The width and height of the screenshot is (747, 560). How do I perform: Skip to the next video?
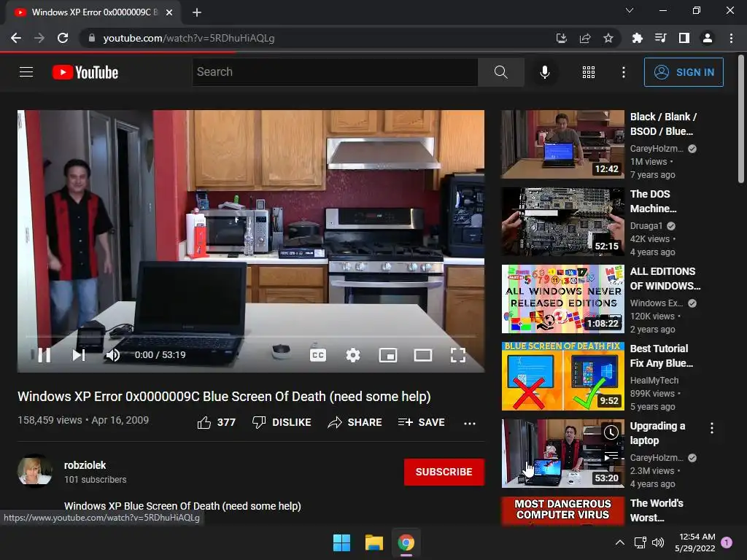pos(79,355)
